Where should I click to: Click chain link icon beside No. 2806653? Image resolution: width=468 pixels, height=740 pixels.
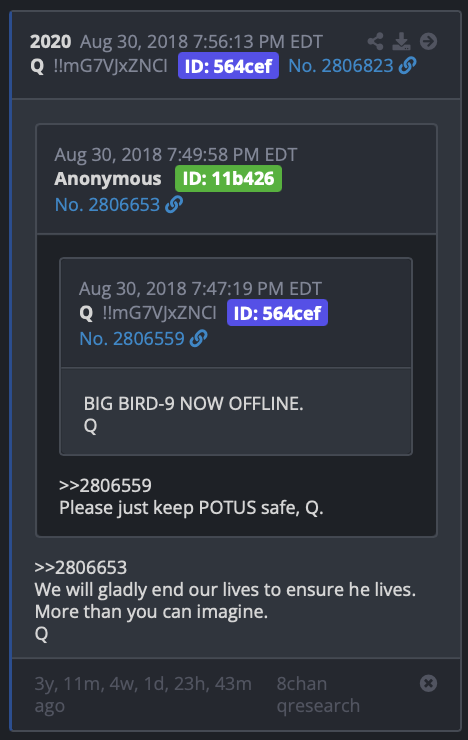coord(174,204)
